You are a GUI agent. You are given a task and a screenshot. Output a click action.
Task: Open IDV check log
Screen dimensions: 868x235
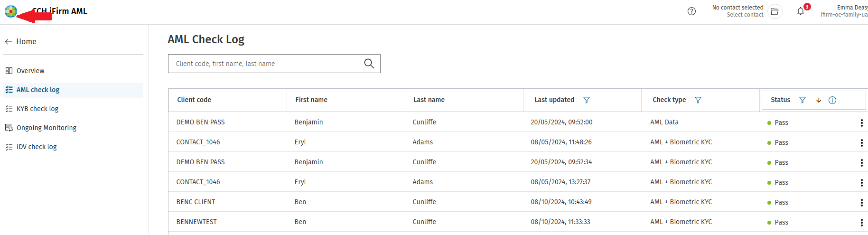[73, 147]
